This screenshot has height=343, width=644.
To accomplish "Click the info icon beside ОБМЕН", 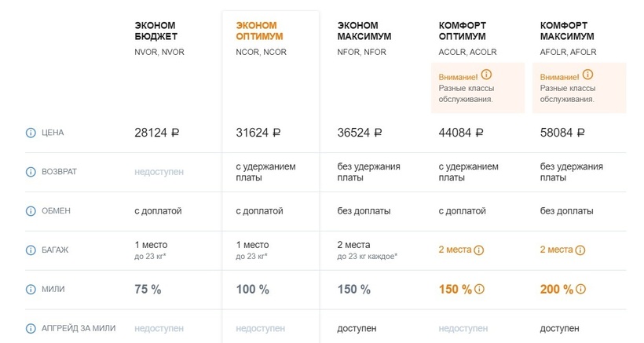I will coord(31,211).
